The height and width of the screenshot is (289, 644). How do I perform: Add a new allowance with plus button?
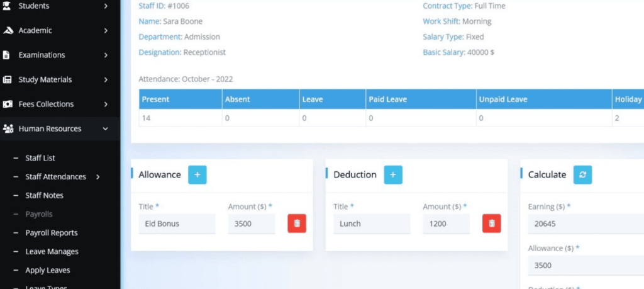click(197, 174)
